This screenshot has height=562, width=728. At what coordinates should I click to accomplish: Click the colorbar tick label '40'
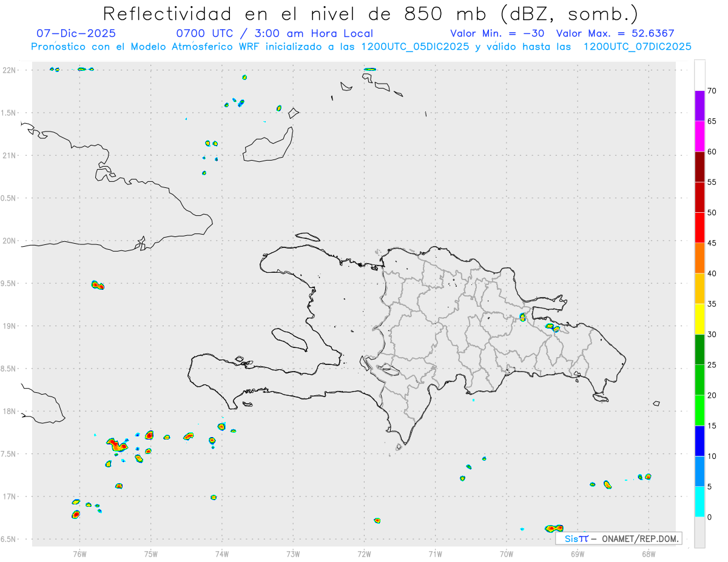pyautogui.click(x=712, y=273)
